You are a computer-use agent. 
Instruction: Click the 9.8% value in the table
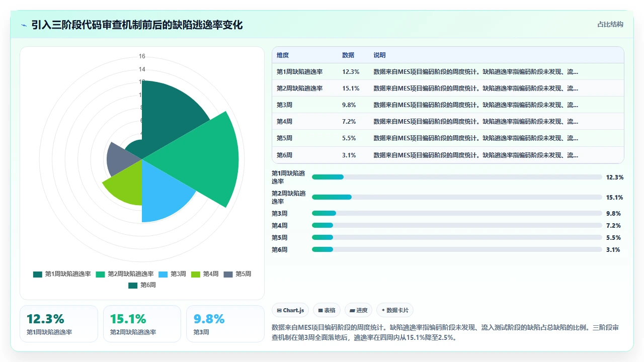click(x=349, y=105)
